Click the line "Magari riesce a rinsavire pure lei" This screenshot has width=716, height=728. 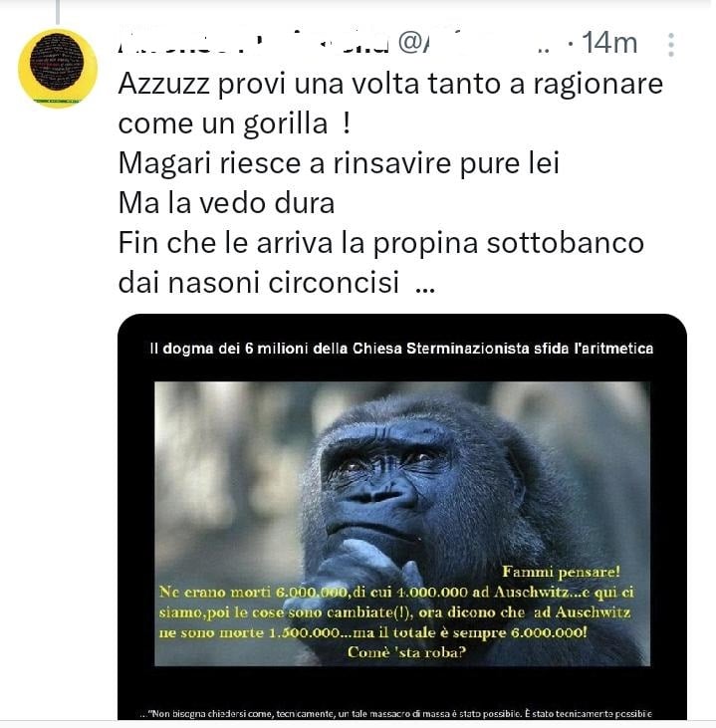point(339,163)
